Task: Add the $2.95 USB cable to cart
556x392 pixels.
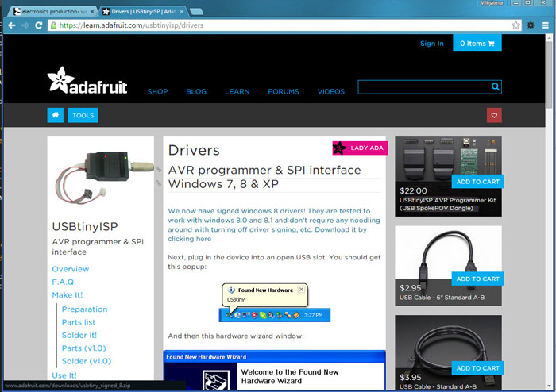Action: click(477, 279)
